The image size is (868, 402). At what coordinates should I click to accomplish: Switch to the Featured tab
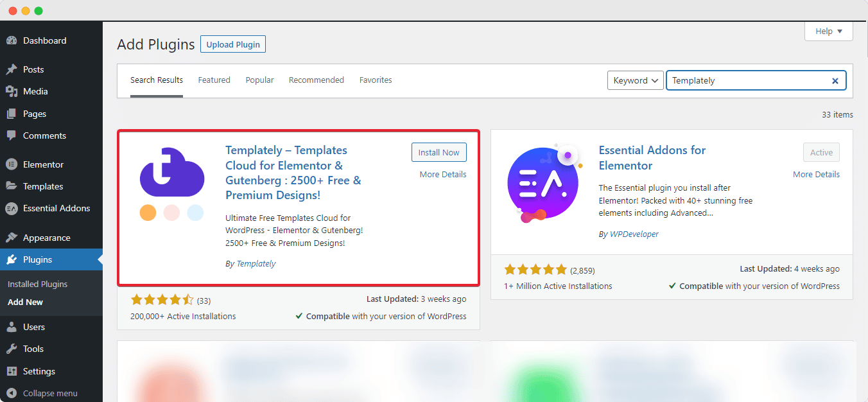pyautogui.click(x=214, y=80)
